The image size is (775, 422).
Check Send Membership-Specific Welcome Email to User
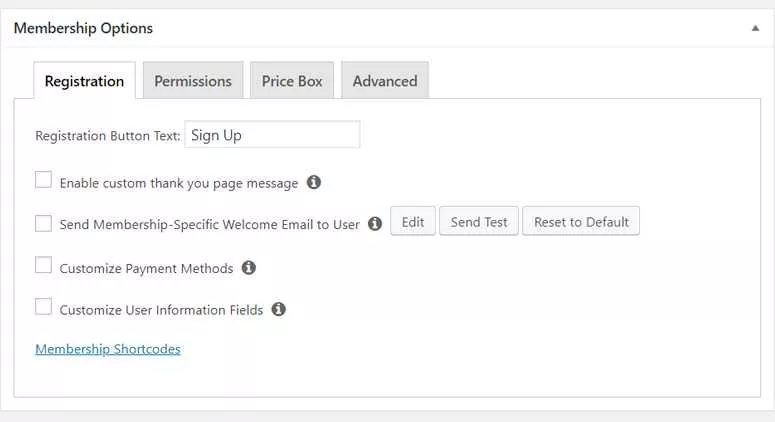[44, 223]
